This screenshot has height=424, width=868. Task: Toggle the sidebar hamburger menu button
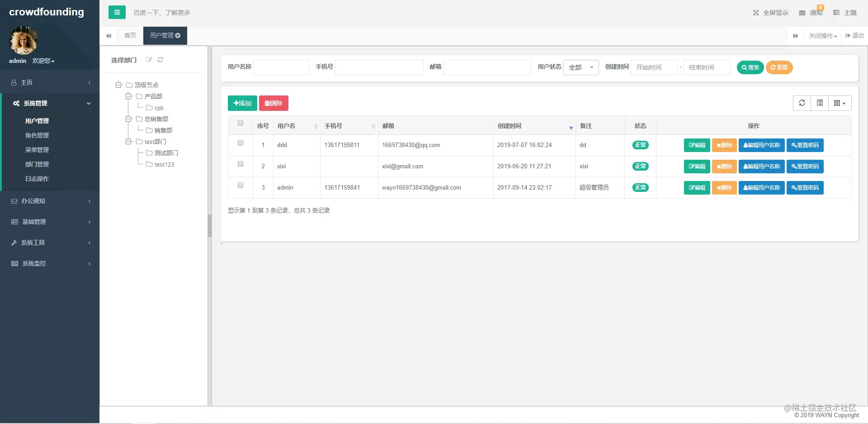coord(117,12)
